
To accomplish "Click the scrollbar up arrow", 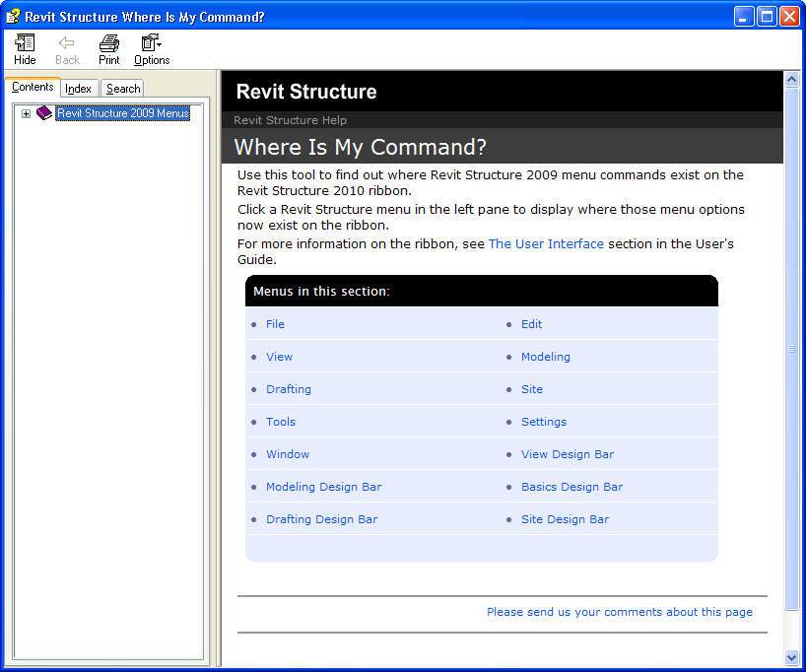I will pos(791,79).
